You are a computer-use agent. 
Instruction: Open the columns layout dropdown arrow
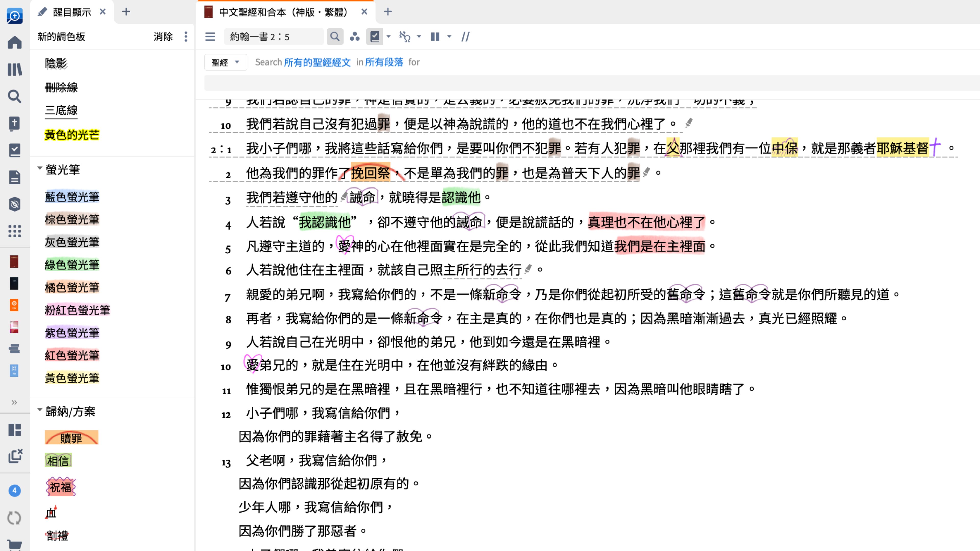point(449,36)
